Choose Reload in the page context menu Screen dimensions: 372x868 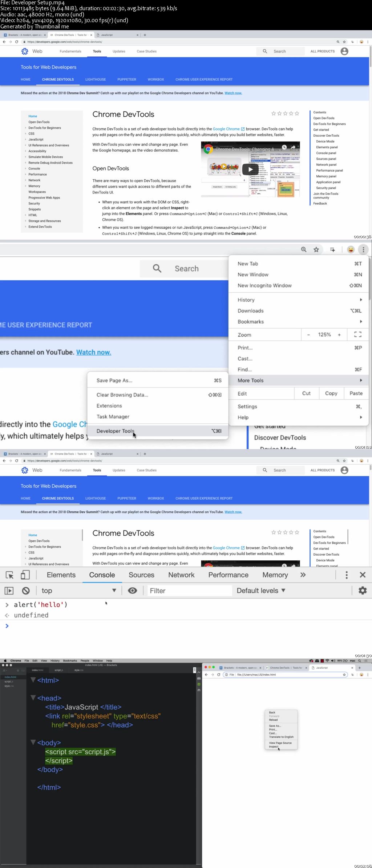click(281, 720)
